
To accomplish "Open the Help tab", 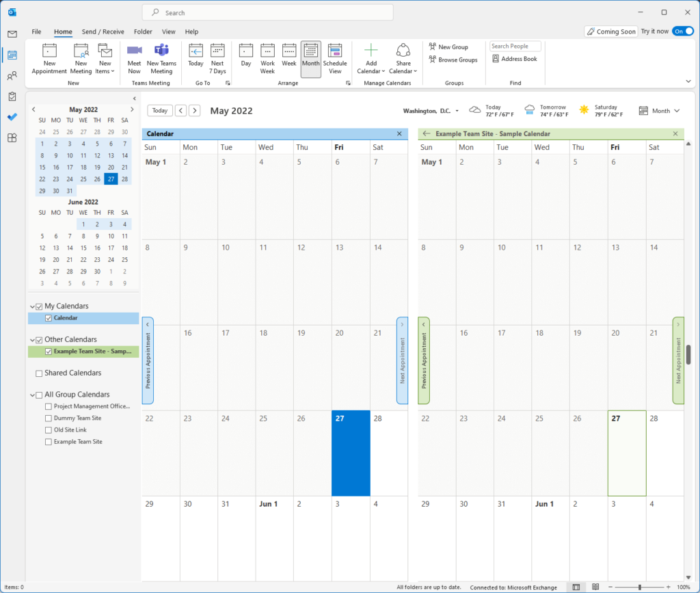I will pos(191,31).
